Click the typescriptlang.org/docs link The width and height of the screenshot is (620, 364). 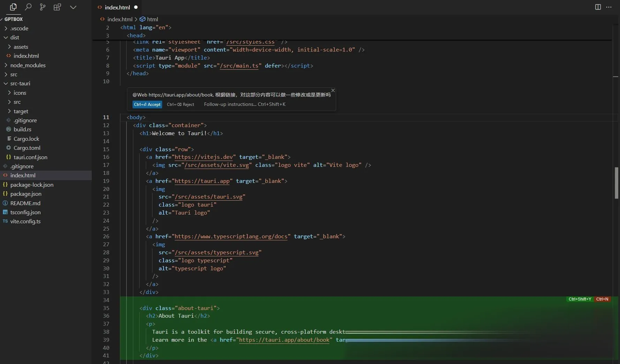[231, 237]
